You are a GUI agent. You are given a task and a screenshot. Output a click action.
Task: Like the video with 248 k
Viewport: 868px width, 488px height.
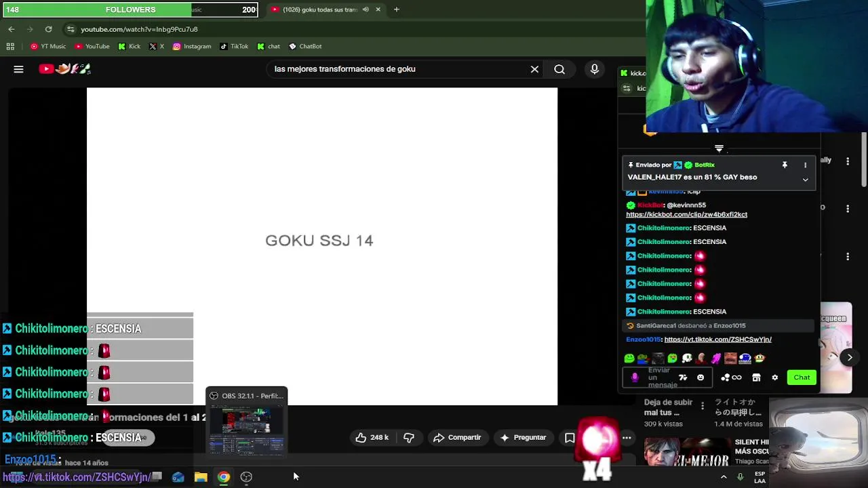point(372,438)
